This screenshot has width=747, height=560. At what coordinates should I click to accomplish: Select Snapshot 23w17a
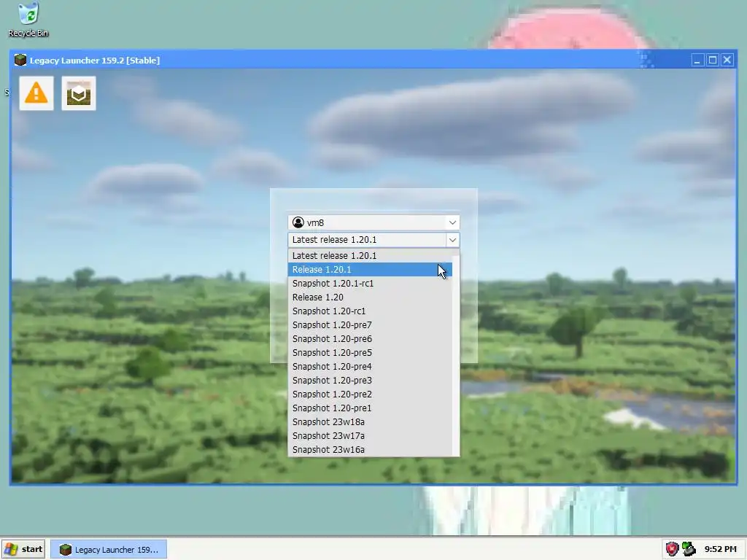[x=370, y=435]
